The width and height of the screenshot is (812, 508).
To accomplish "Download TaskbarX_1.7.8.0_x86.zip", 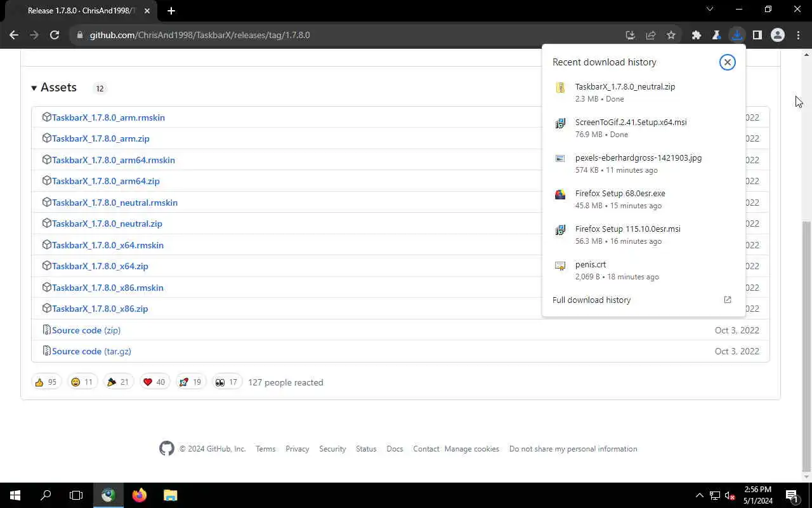I will [x=100, y=309].
